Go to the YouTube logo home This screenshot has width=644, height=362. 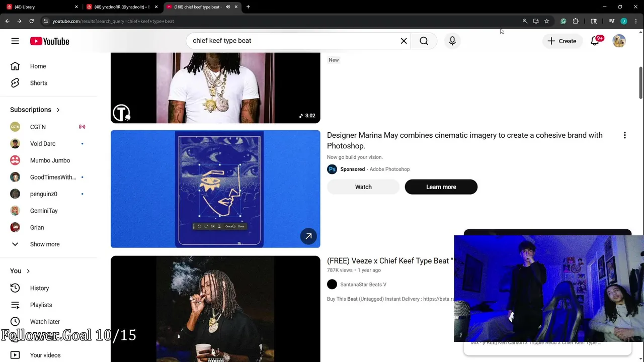click(49, 41)
